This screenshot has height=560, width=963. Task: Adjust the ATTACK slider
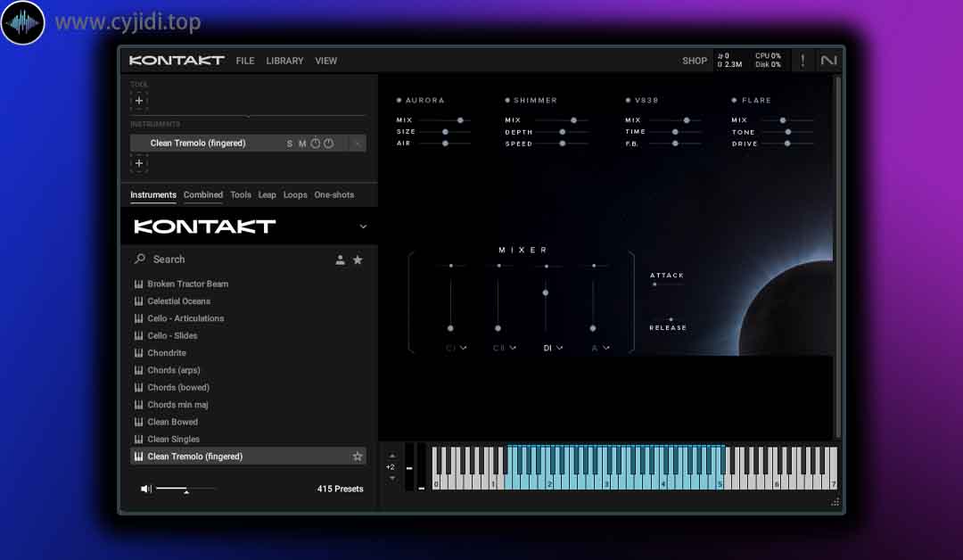click(666, 284)
